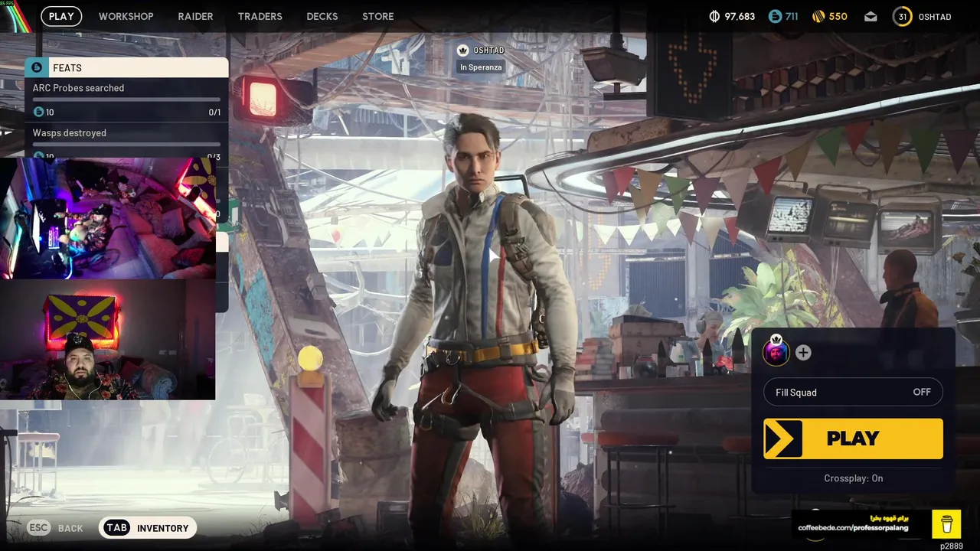Click the streamer face webcam thumbnail

click(x=107, y=340)
